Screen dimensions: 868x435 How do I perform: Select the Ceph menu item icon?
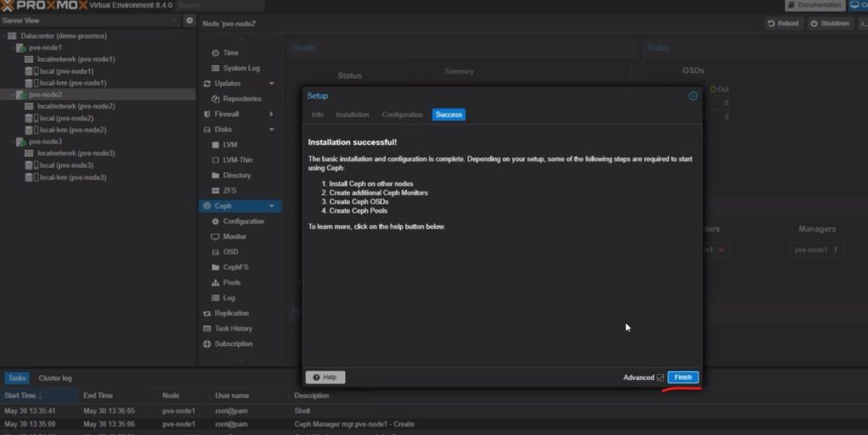[207, 206]
